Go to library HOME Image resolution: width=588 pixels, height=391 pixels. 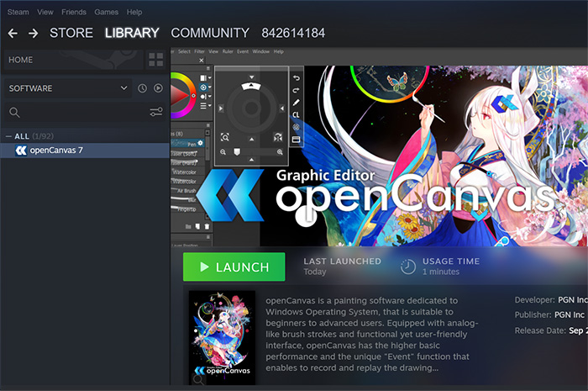73,60
